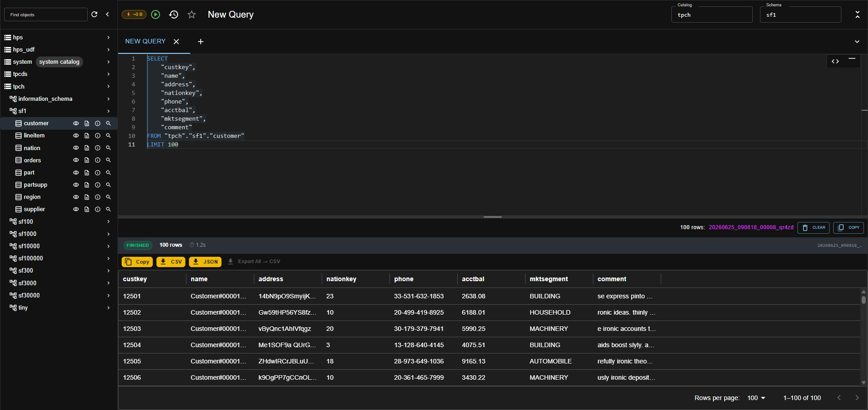Viewport: 868px width, 410px height.
Task: Copy the query ID with COPY button
Action: [849, 228]
